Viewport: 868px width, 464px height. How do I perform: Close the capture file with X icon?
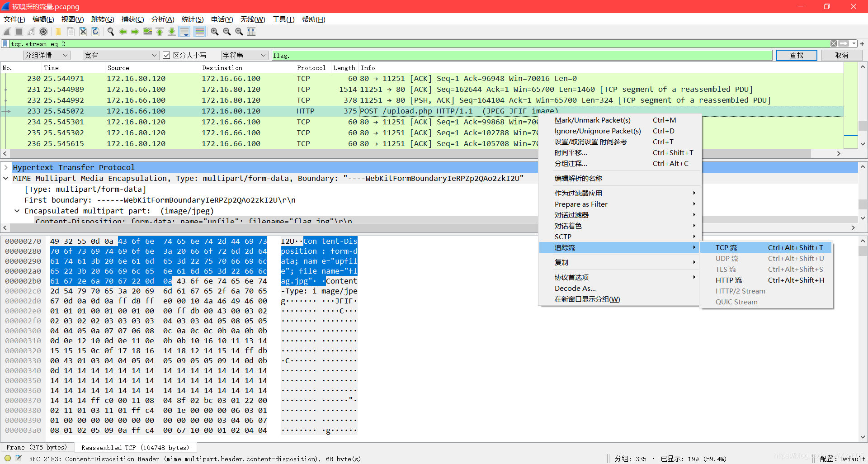click(x=83, y=32)
